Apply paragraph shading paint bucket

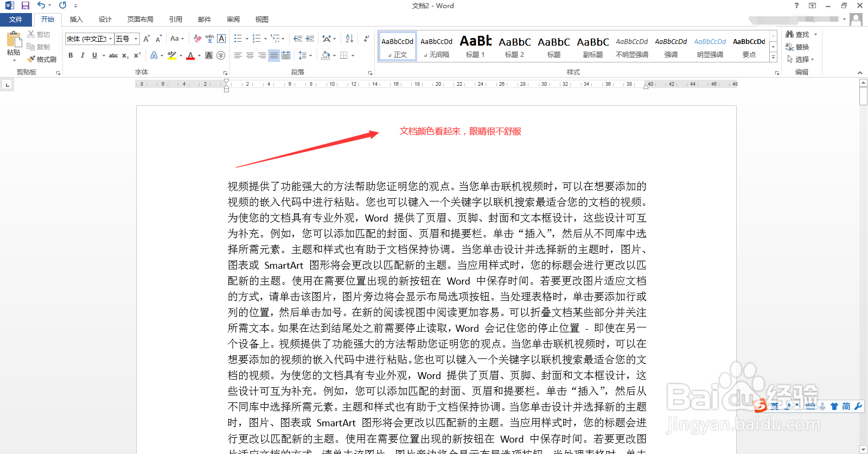tap(325, 55)
